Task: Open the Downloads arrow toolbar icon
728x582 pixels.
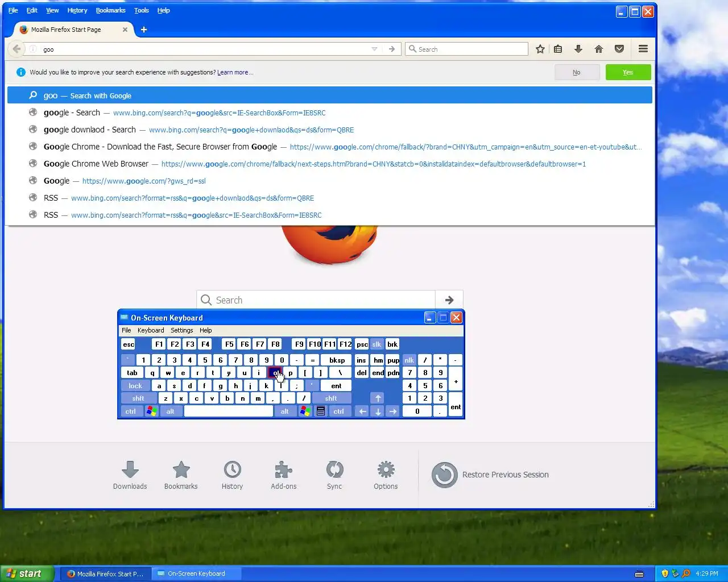Action: pos(578,49)
